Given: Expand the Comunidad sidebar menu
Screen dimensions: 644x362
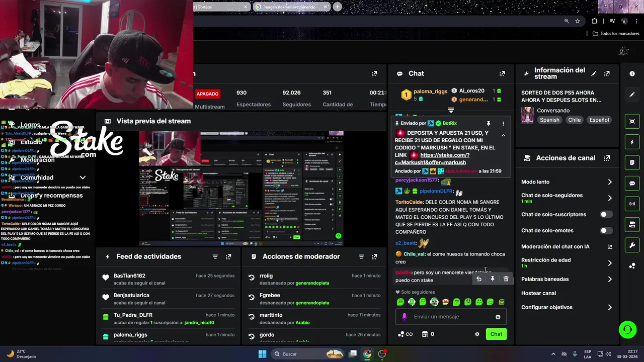Looking at the screenshot, I should pos(83,177).
